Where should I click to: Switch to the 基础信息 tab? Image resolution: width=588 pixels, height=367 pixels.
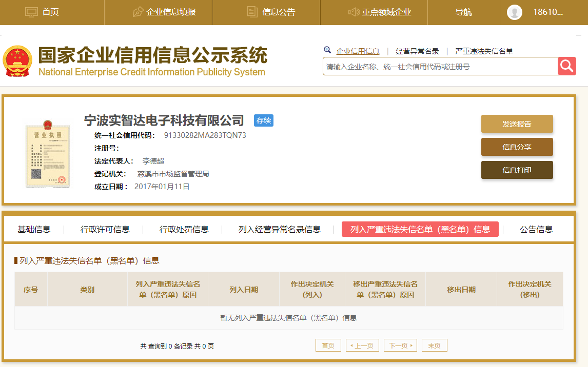coord(34,229)
